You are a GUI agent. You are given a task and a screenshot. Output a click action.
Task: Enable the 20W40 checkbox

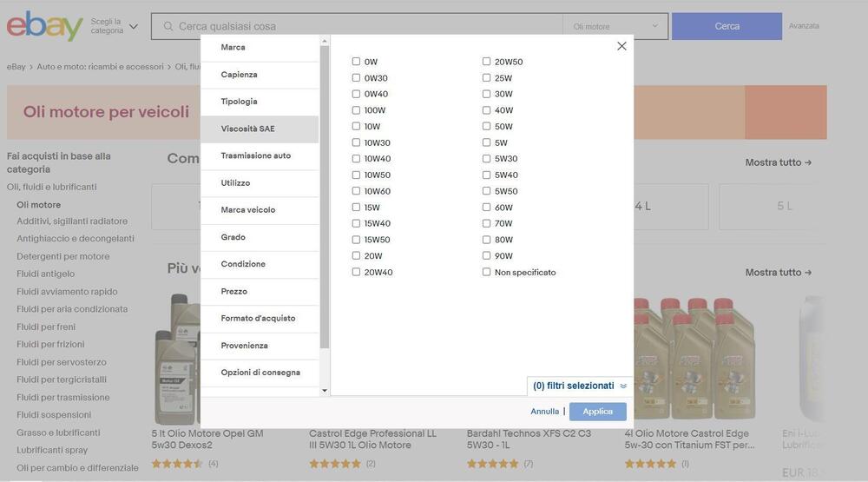coord(356,272)
